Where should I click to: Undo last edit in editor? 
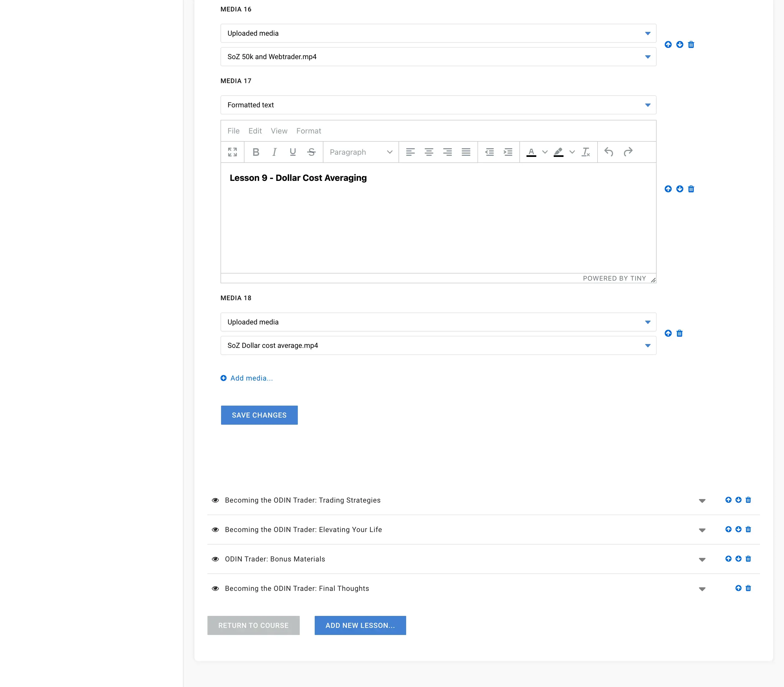609,152
